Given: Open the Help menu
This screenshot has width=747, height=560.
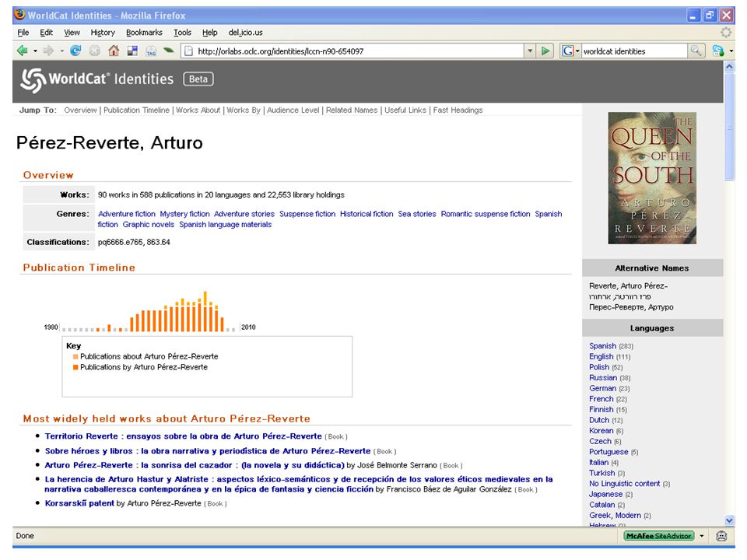Looking at the screenshot, I should click(x=209, y=33).
